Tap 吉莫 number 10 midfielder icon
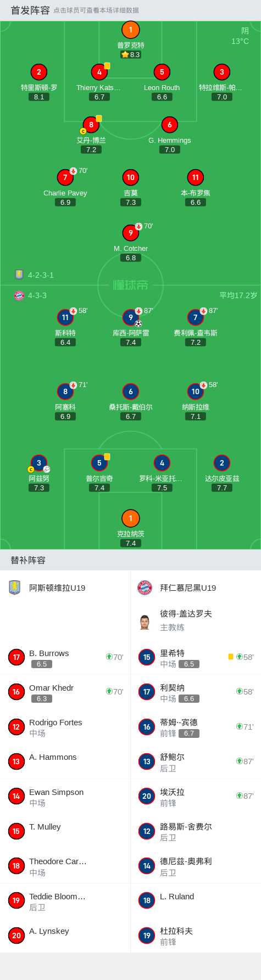The width and height of the screenshot is (261, 980). 130,177
